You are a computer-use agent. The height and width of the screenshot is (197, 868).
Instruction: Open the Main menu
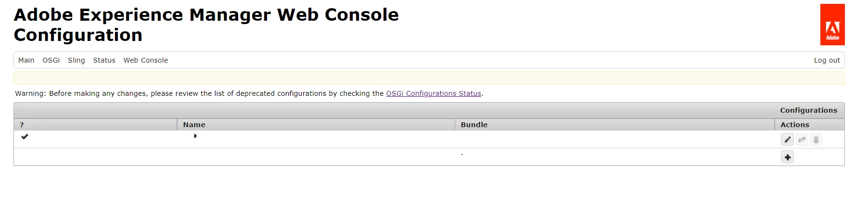tap(26, 60)
